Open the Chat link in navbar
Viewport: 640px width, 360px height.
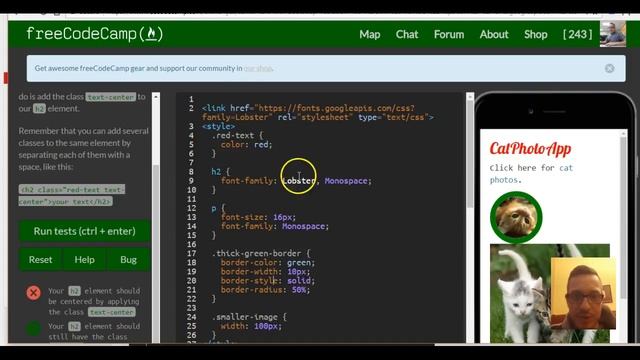[407, 34]
